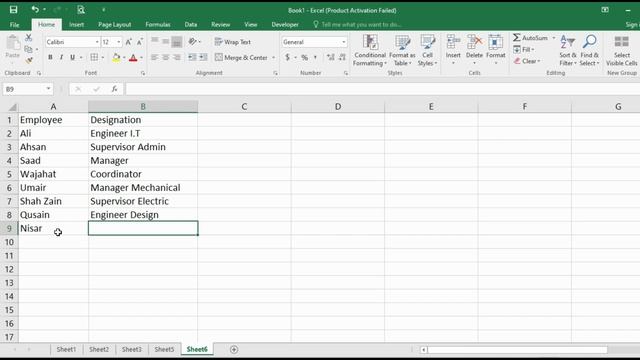Click the Orientation angled text icon

pos(193,42)
